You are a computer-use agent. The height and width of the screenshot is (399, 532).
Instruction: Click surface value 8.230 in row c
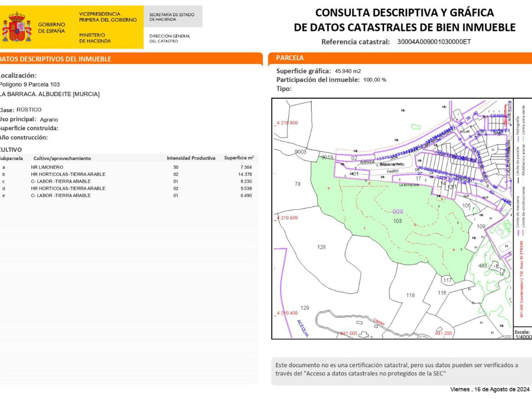tap(246, 181)
